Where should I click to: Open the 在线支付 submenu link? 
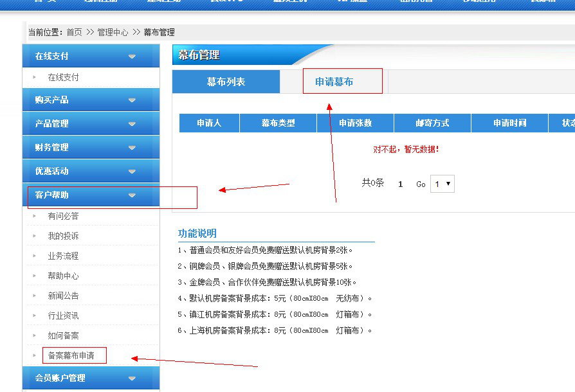[63, 77]
